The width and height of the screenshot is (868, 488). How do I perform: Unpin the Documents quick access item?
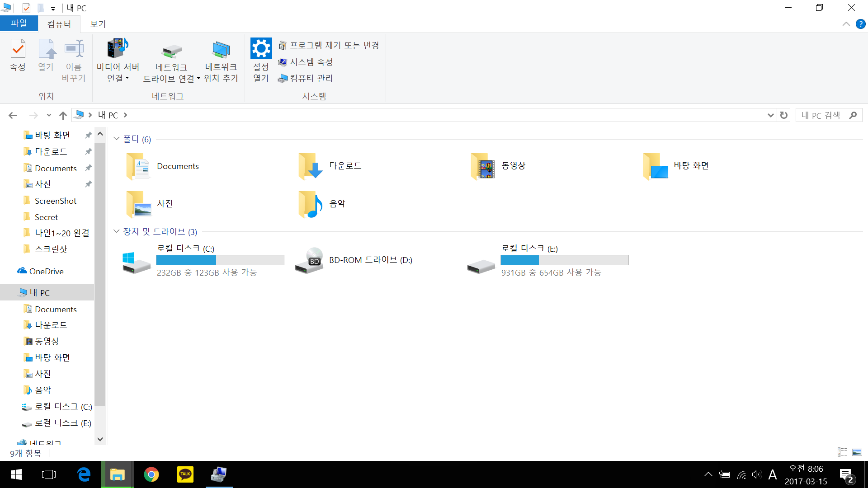(x=89, y=168)
